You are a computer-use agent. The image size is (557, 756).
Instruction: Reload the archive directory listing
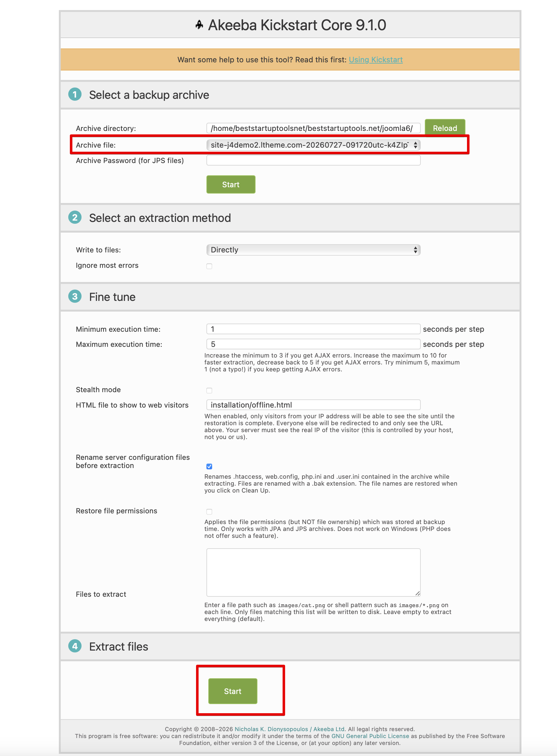(x=445, y=128)
